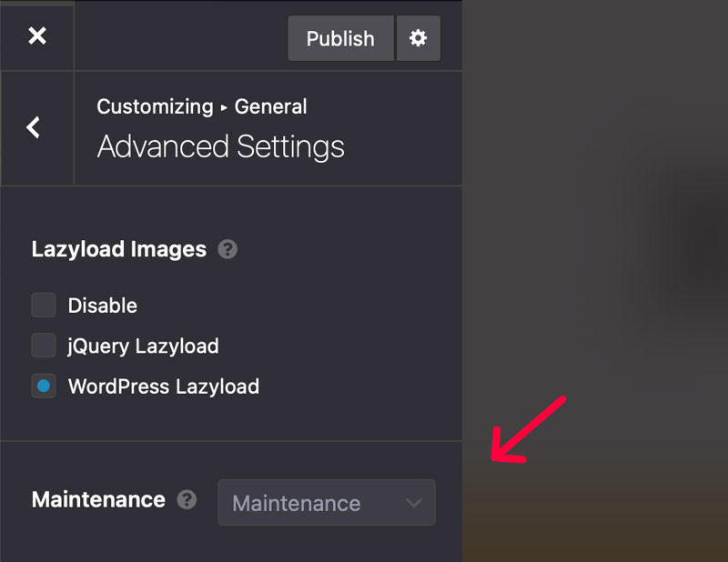Click the red arrow annotation

click(526, 429)
